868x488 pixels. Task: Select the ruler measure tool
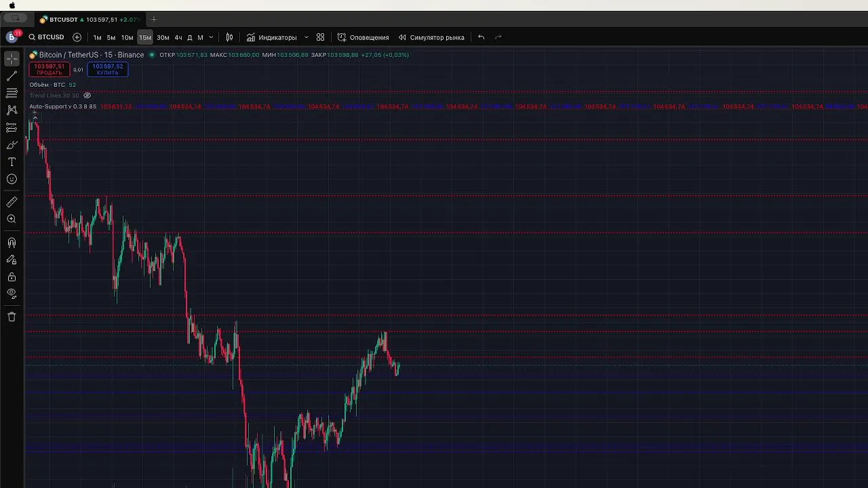click(x=12, y=202)
